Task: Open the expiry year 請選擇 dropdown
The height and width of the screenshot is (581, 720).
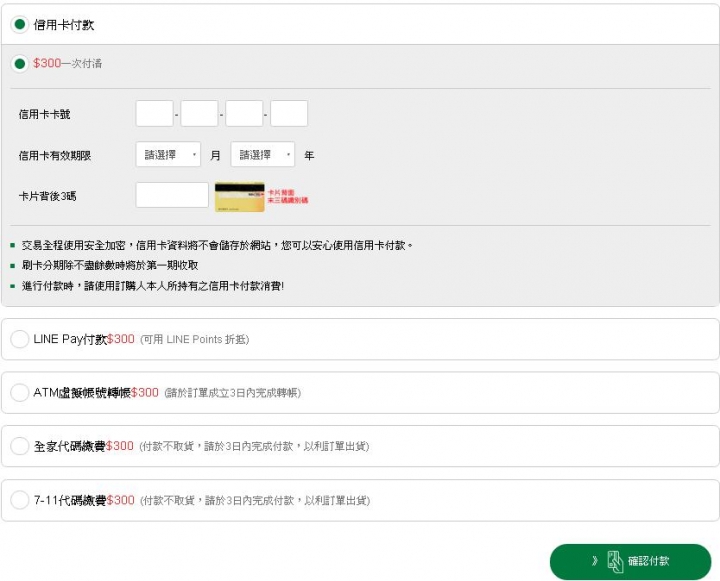Action: pos(263,154)
